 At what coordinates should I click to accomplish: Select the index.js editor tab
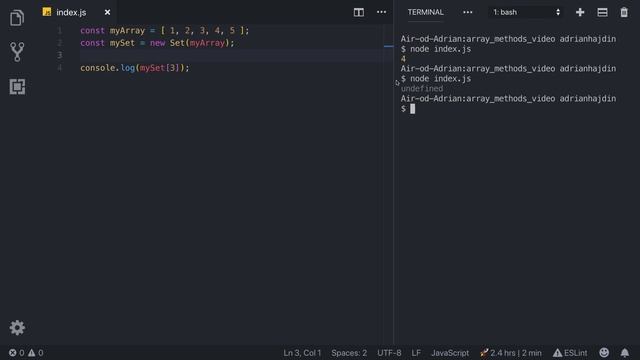76,12
